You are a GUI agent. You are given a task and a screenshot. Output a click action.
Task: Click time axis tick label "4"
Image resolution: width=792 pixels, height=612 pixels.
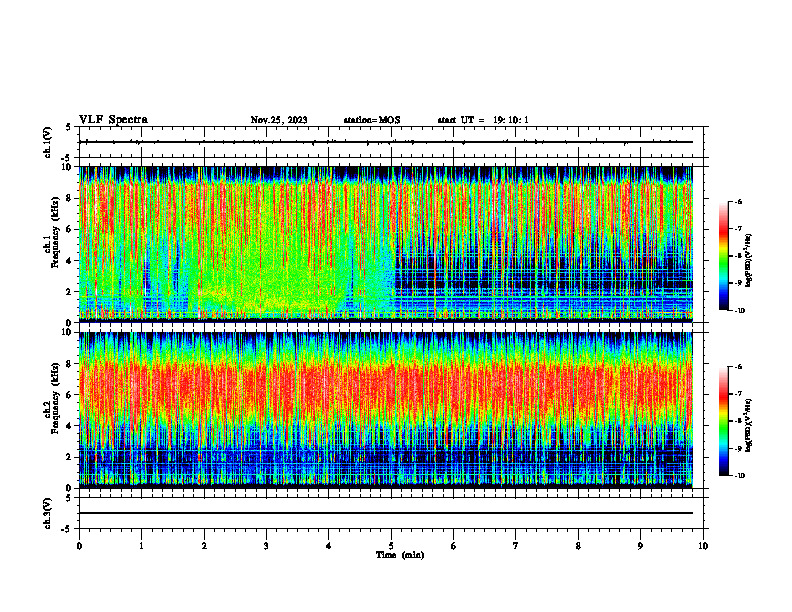[x=329, y=546]
